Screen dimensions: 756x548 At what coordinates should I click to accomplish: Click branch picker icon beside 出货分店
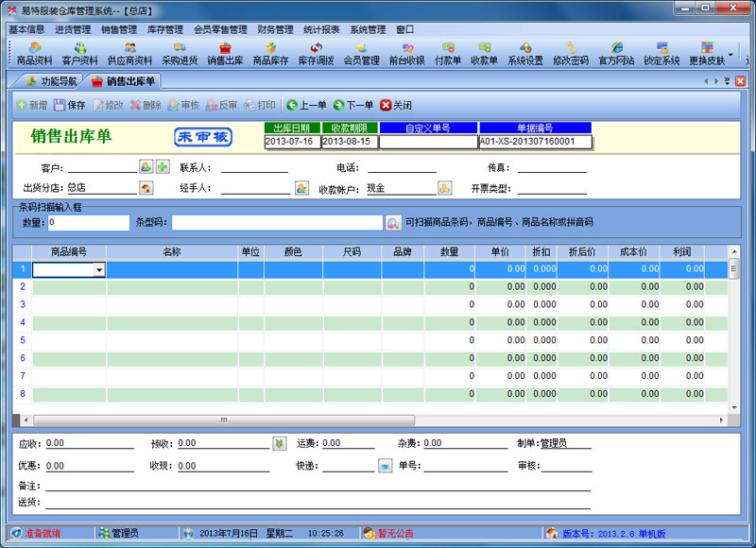click(146, 188)
